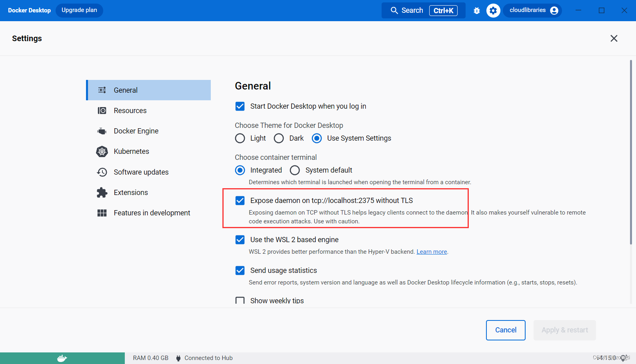Click the Search field in title bar
Viewport: 636px width, 364px height.
point(423,10)
